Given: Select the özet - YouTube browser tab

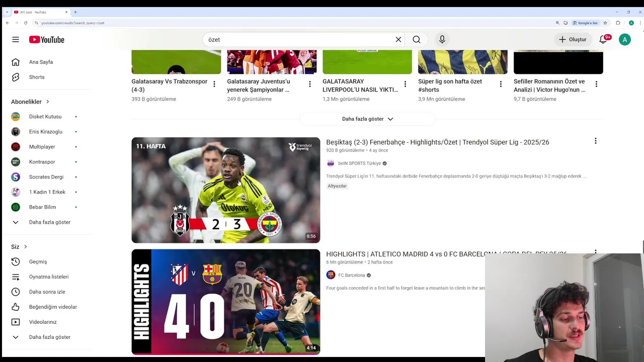Looking at the screenshot, I should [x=41, y=12].
